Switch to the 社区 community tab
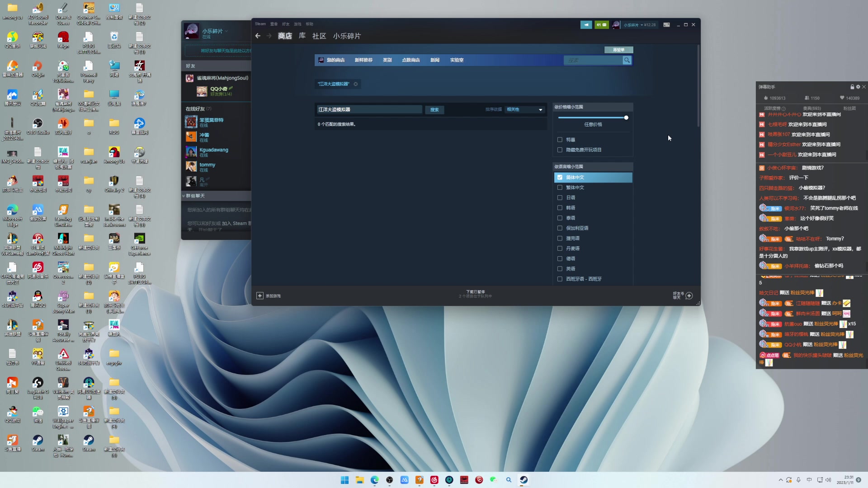The image size is (868, 488). tap(319, 36)
